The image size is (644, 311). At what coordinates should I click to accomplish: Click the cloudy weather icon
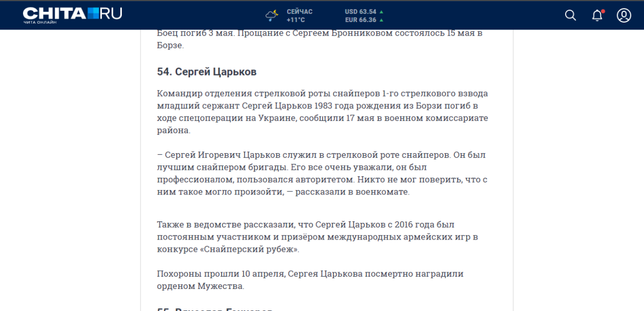272,15
